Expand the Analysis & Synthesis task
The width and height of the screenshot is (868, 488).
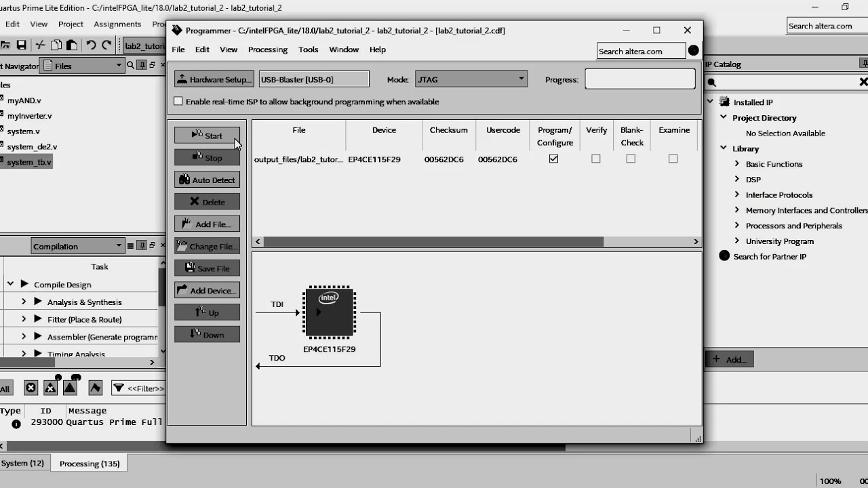(x=24, y=302)
